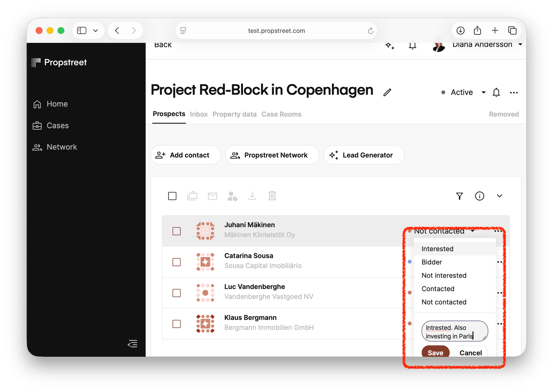
Task: Show the tab overview icon
Action: pyautogui.click(x=512, y=31)
